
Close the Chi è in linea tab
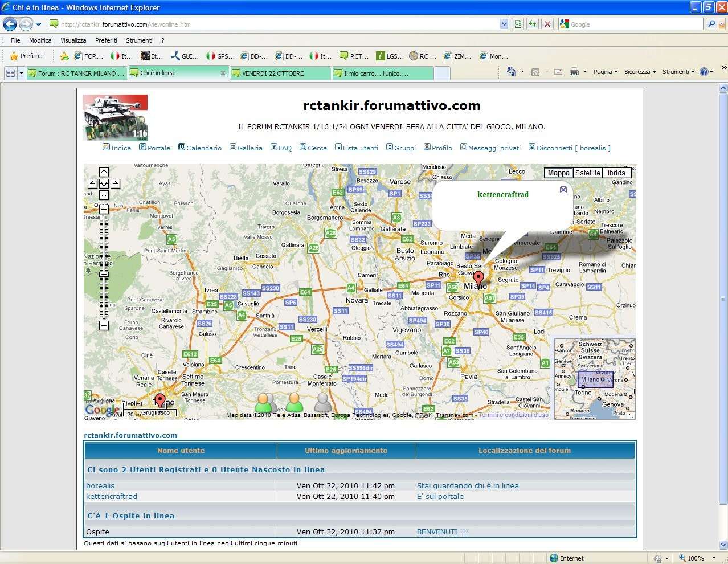click(223, 73)
